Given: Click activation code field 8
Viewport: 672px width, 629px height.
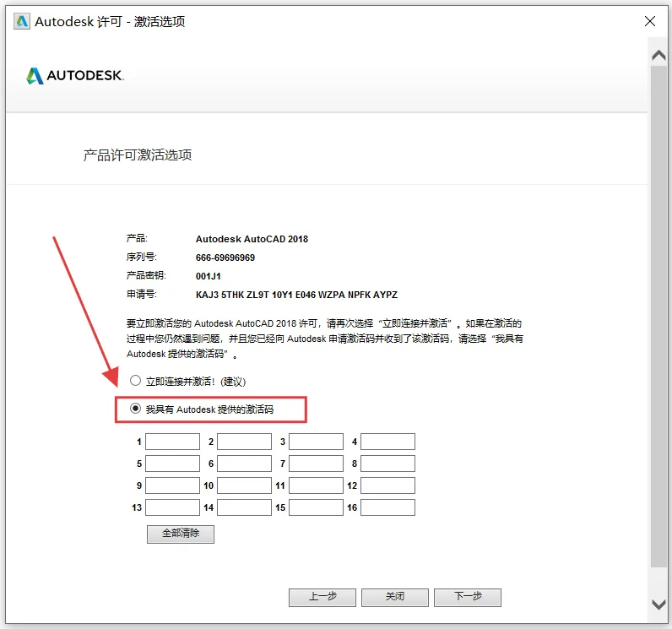Looking at the screenshot, I should click(387, 464).
